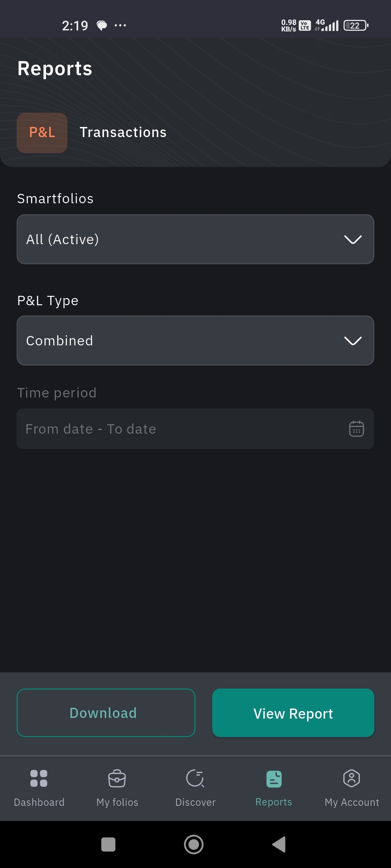
Task: Select the P&L tab
Action: pyautogui.click(x=42, y=132)
